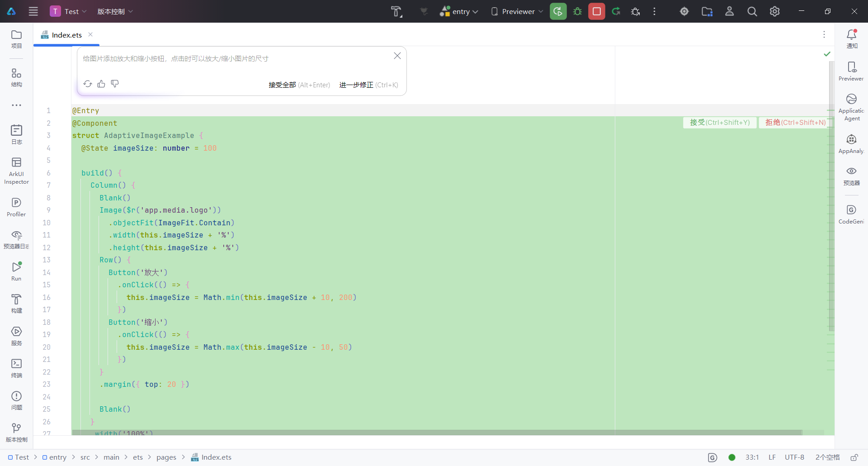Open the 版本控制 dropdown menu
Image resolution: width=868 pixels, height=466 pixels.
[x=115, y=11]
